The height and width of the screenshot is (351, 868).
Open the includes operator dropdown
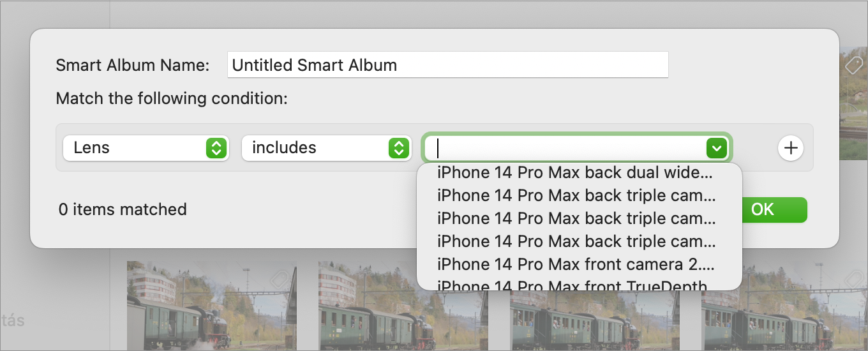click(326, 148)
